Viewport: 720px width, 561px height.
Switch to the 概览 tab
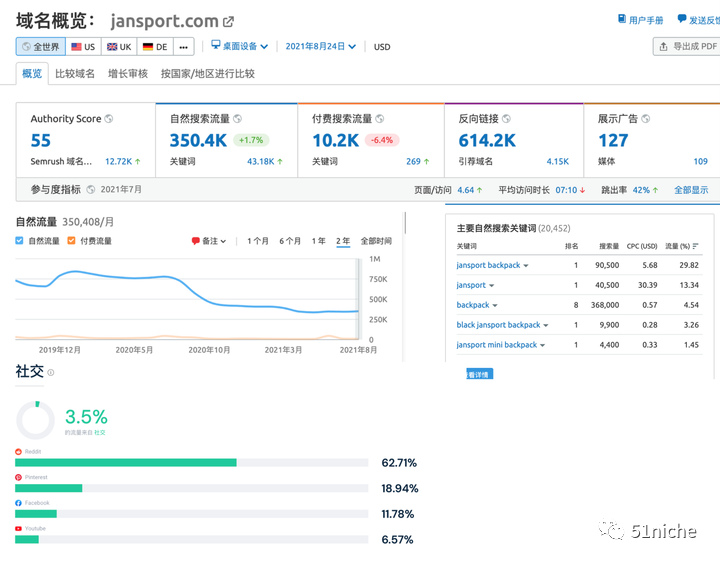coord(32,73)
